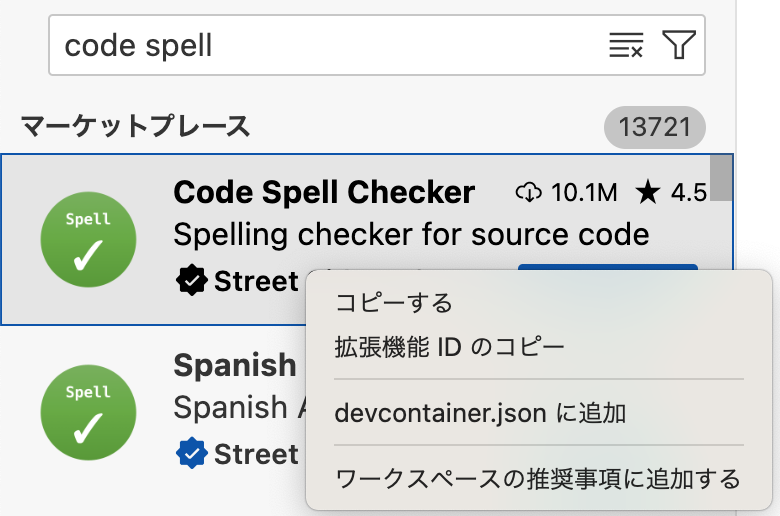This screenshot has width=780, height=516.
Task: Open the Code Spell Checker extension title
Action: tap(324, 193)
